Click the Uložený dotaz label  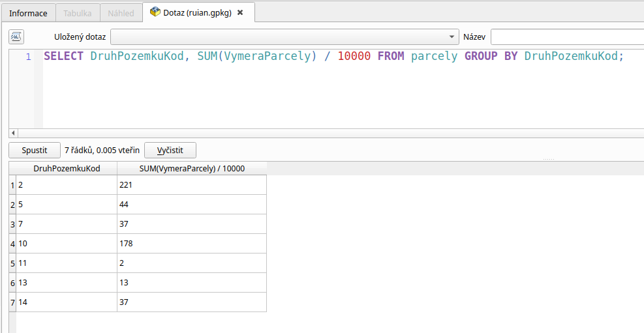[80, 37]
